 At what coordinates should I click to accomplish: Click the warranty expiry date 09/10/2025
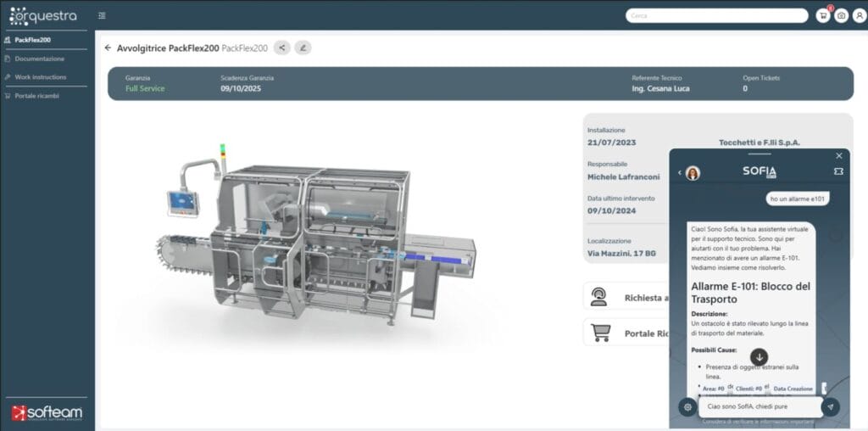[x=241, y=88]
